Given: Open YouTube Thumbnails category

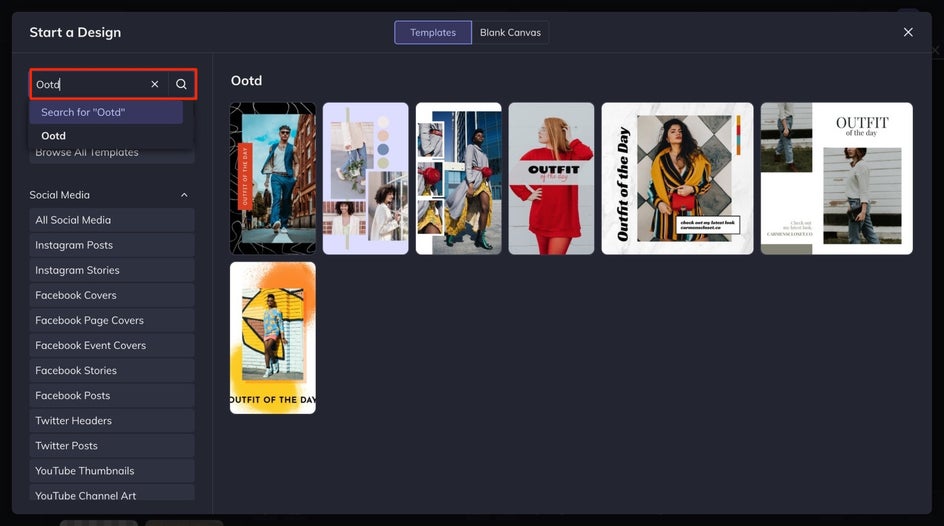Looking at the screenshot, I should tap(112, 471).
